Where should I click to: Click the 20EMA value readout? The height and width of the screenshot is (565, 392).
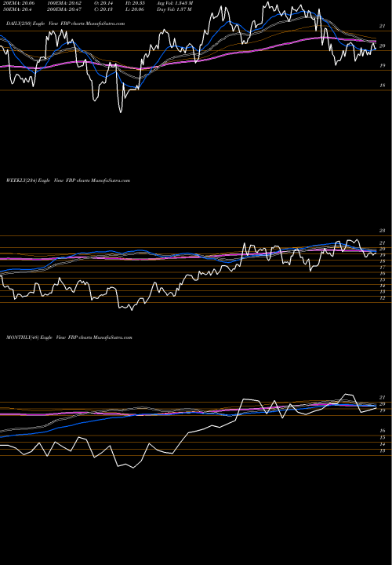19,3
